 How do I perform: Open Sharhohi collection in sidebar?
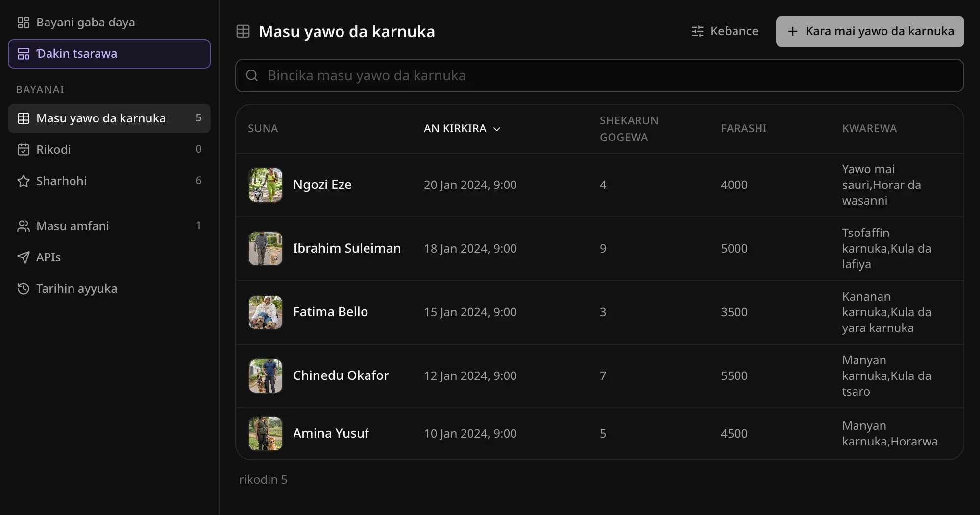tap(109, 181)
